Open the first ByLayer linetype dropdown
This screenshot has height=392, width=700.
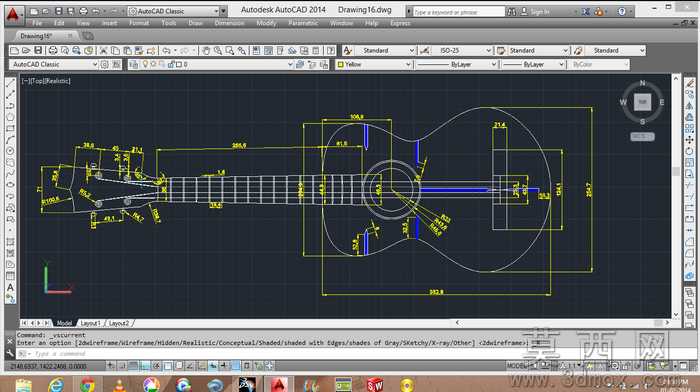tap(494, 65)
